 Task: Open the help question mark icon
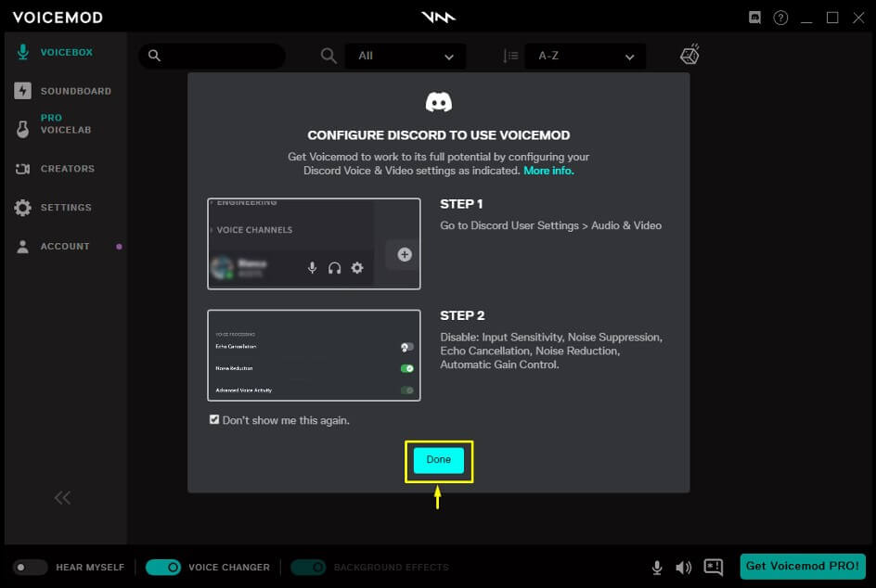pos(781,18)
